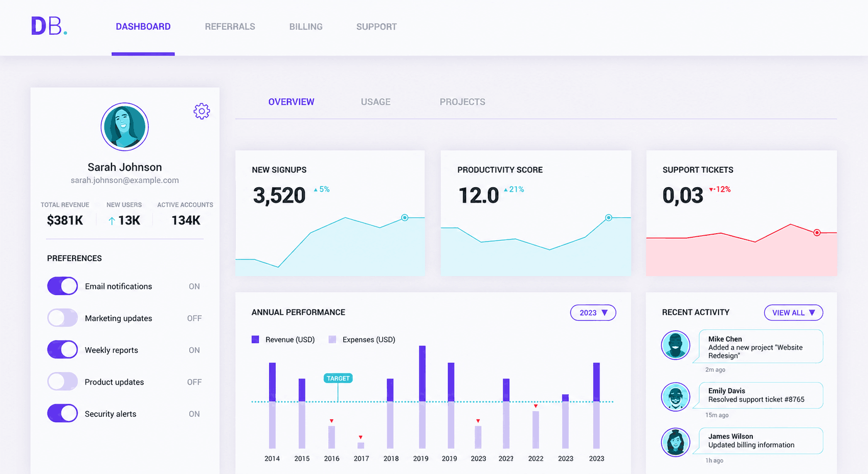This screenshot has width=868, height=474.
Task: Click Sarah Johnson's profile avatar
Action: (125, 127)
